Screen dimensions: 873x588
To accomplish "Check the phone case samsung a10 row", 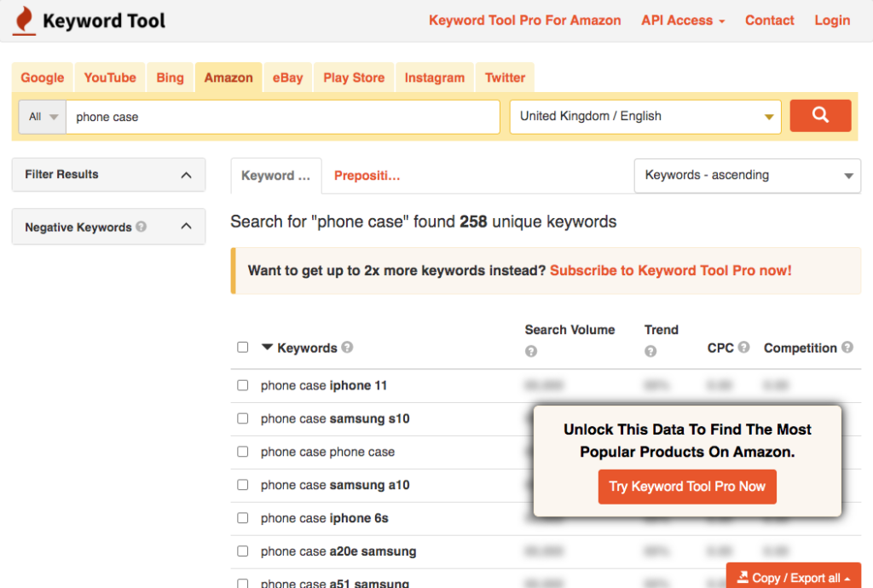I will [243, 485].
